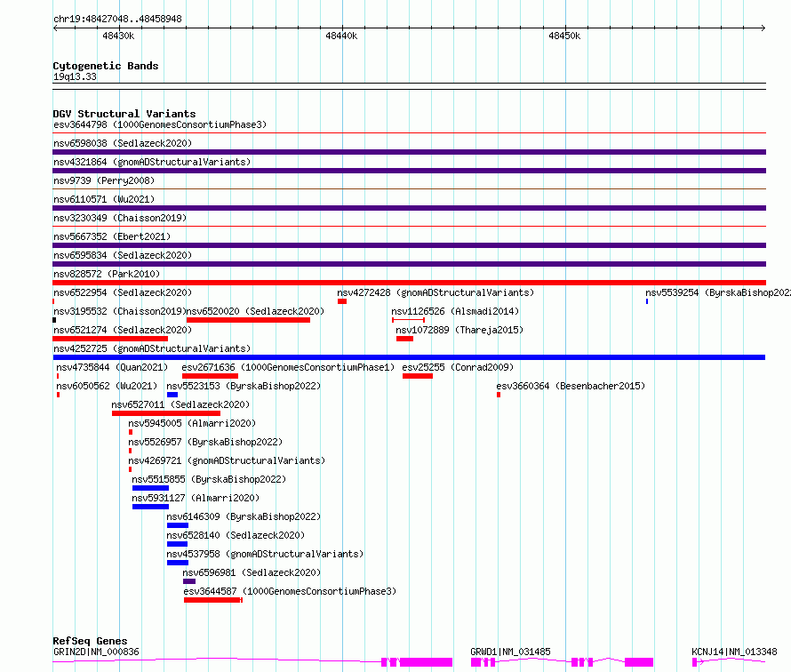Open nsv6050562 Wu2021 variant label
Image resolution: width=791 pixels, height=672 pixels.
(x=107, y=386)
